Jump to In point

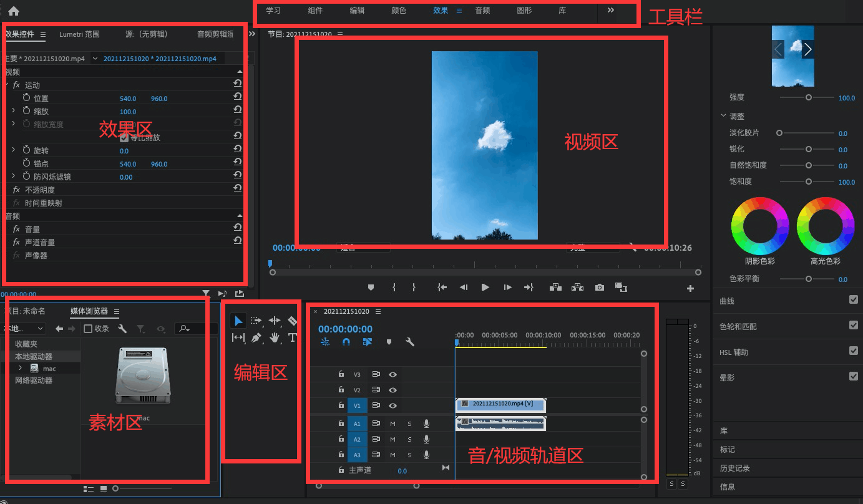pyautogui.click(x=442, y=288)
